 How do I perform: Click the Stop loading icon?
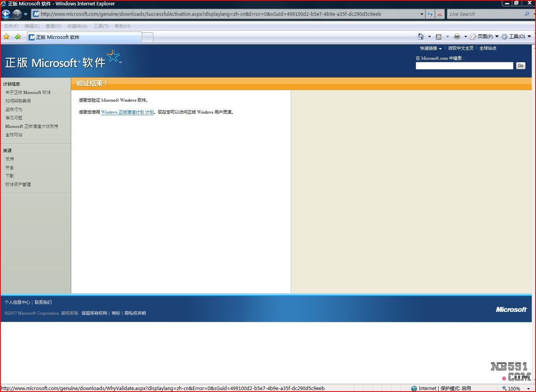(440, 14)
